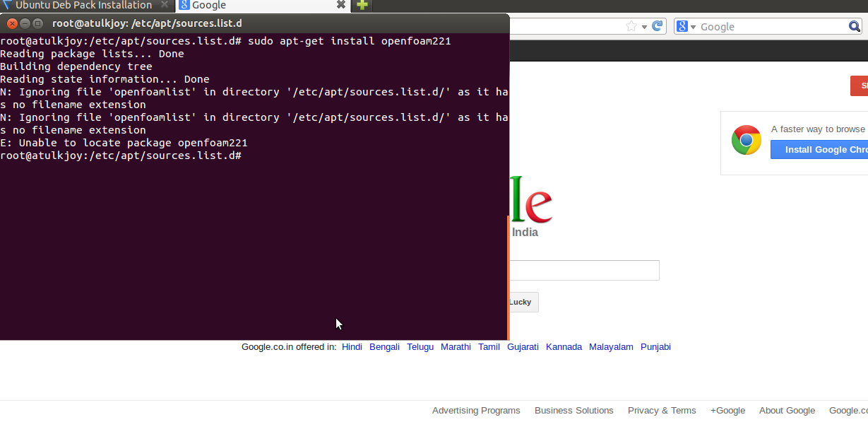The width and height of the screenshot is (868, 422).
Task: Switch Google language to Kannada
Action: [x=564, y=347]
